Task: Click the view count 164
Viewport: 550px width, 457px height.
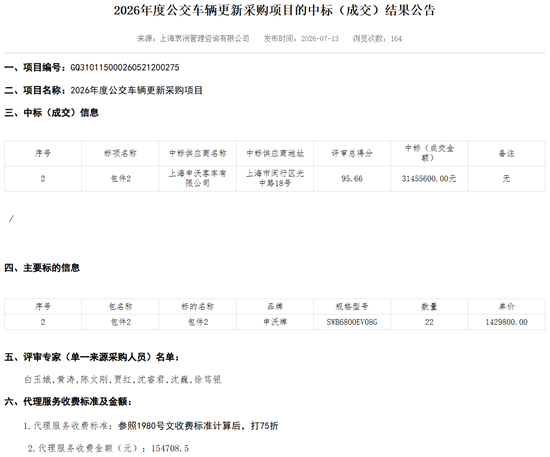Action: pyautogui.click(x=396, y=39)
